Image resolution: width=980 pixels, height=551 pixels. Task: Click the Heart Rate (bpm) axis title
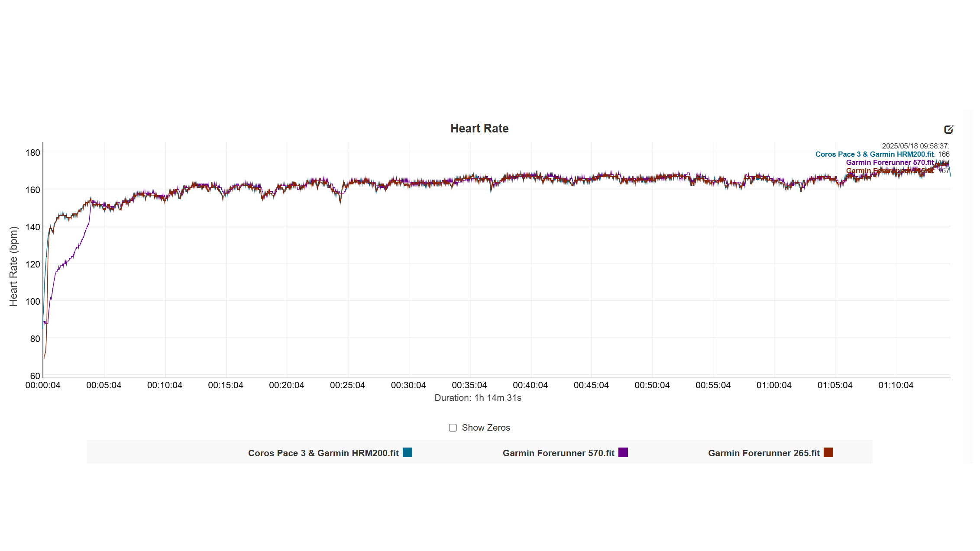coord(14,266)
